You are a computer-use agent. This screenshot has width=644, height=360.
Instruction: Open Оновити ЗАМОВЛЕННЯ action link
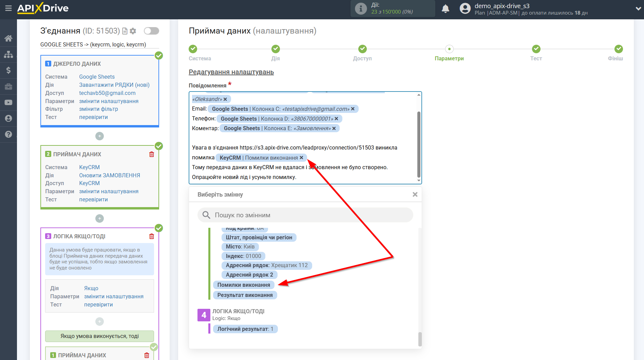pos(110,175)
